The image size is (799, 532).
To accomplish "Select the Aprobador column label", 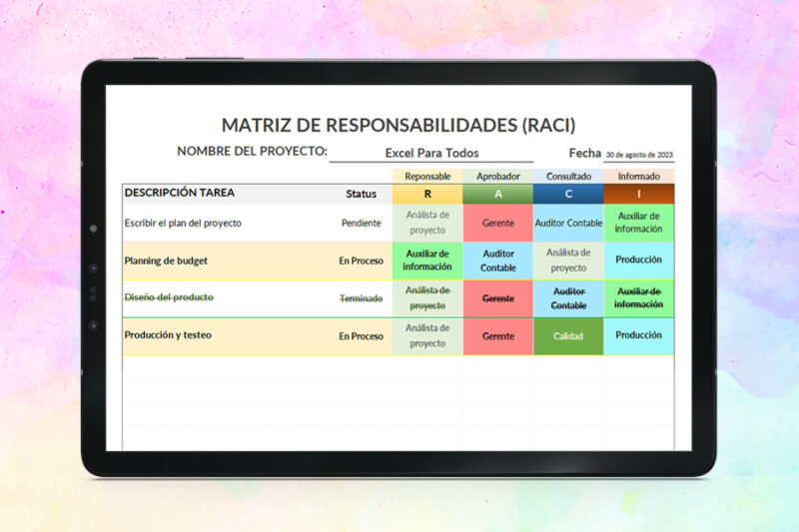I will pyautogui.click(x=497, y=176).
